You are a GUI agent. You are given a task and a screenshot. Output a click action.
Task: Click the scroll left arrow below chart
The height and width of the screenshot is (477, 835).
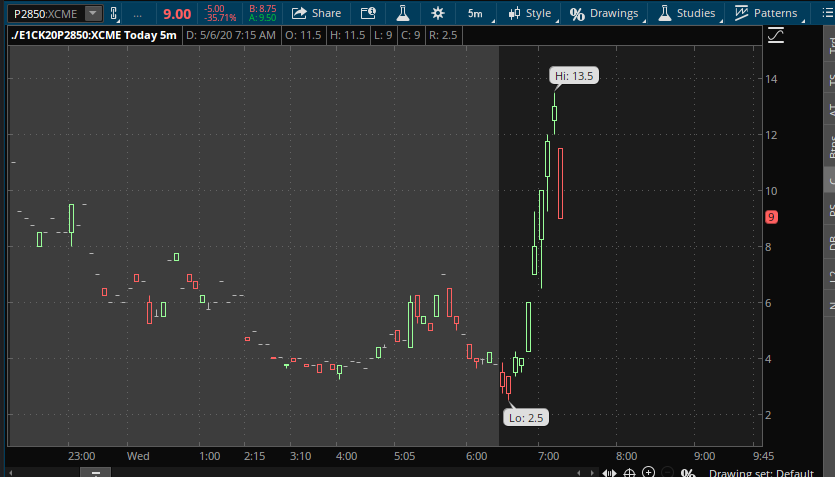click(579, 472)
